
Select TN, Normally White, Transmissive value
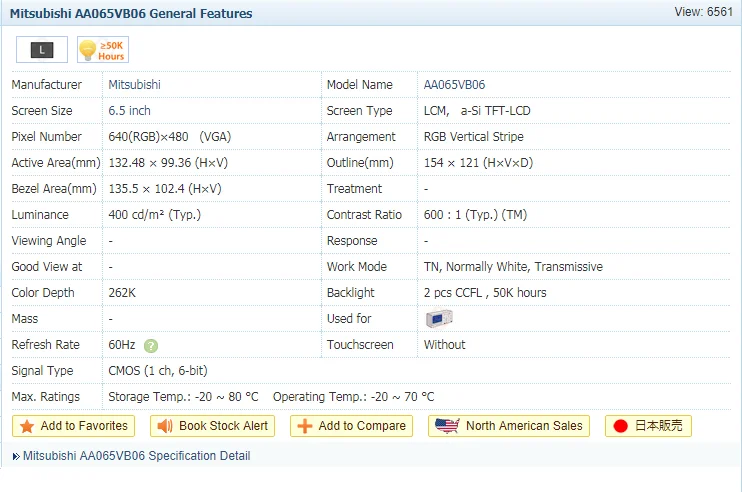click(513, 267)
